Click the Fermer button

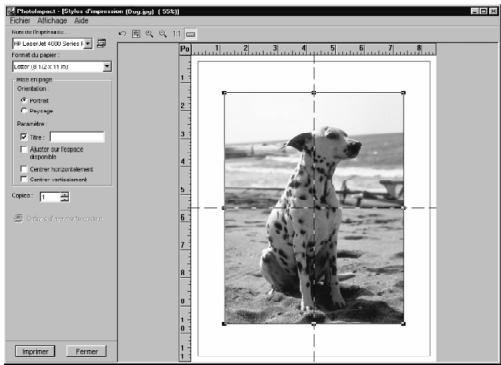pyautogui.click(x=87, y=351)
